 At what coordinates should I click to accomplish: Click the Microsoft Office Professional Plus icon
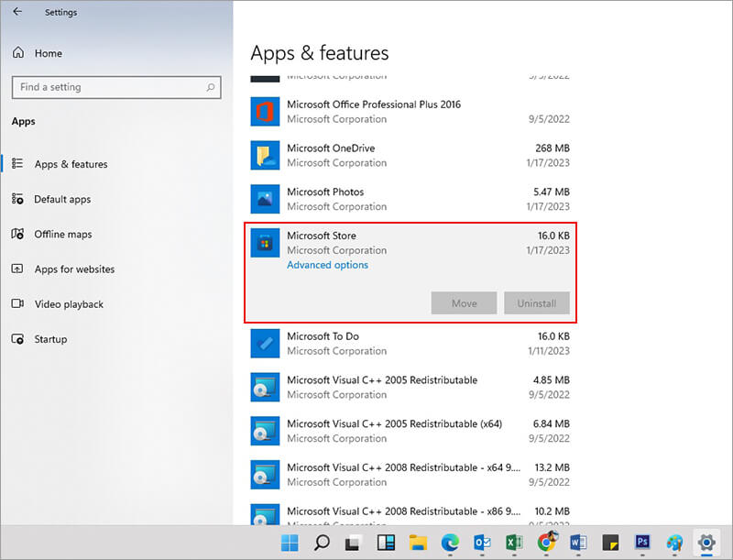(265, 111)
